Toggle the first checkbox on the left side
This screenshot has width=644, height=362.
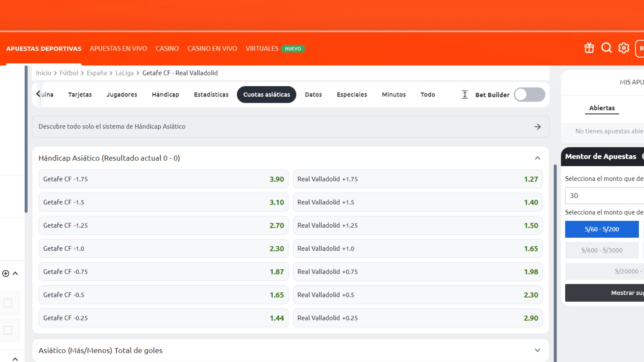7,303
